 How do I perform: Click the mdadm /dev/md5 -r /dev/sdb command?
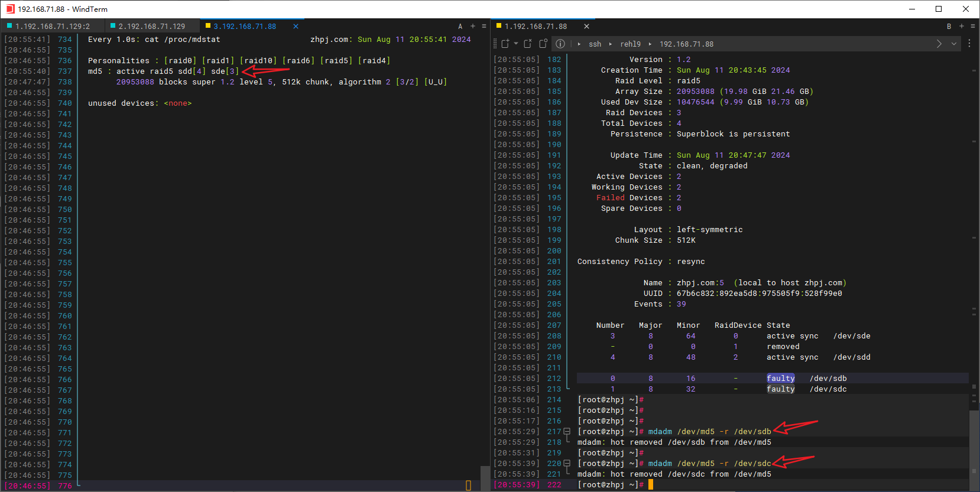(x=709, y=432)
